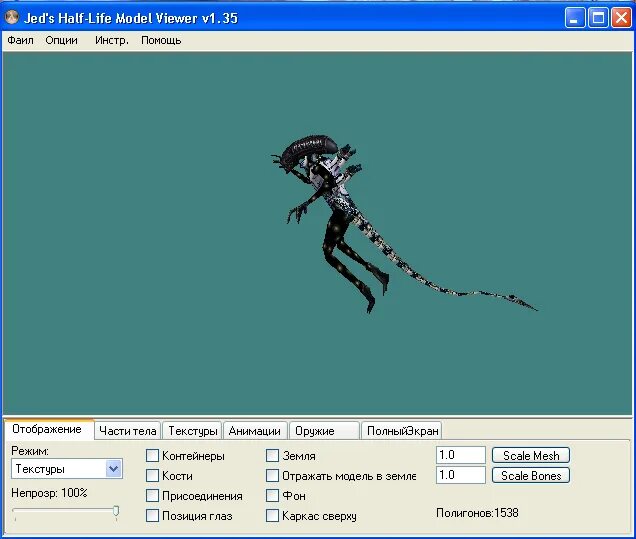Click the Scale Bones button

(x=531, y=475)
